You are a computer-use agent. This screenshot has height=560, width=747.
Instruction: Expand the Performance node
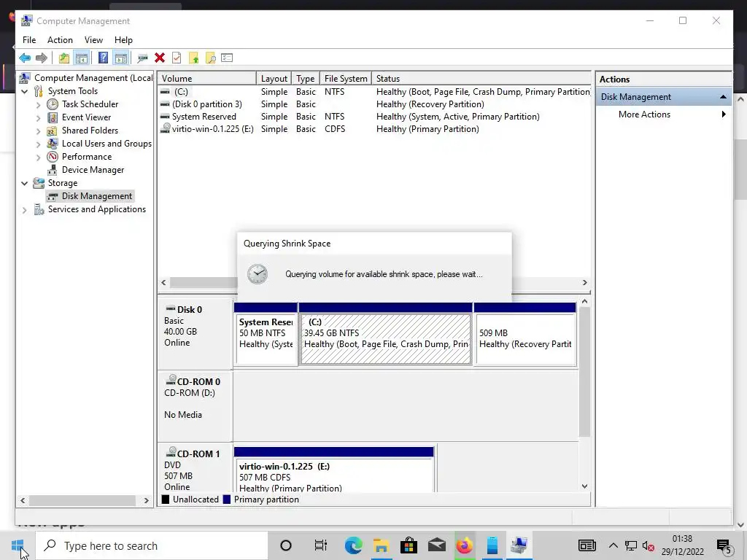point(39,157)
